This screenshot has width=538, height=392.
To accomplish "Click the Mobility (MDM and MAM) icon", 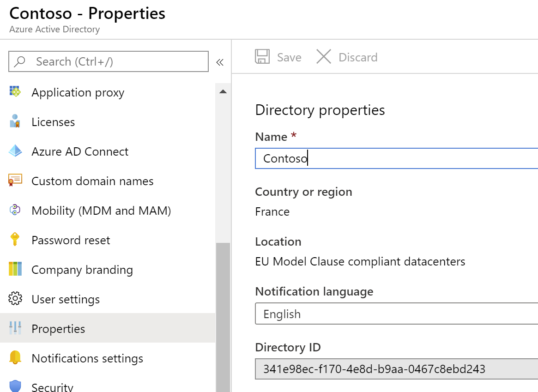I will [x=15, y=210].
